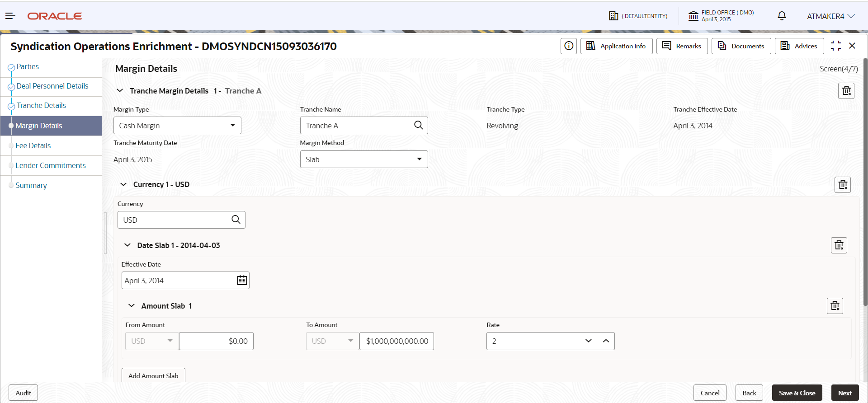
Task: Search using the Tranche Name lookup icon
Action: pyautogui.click(x=419, y=125)
